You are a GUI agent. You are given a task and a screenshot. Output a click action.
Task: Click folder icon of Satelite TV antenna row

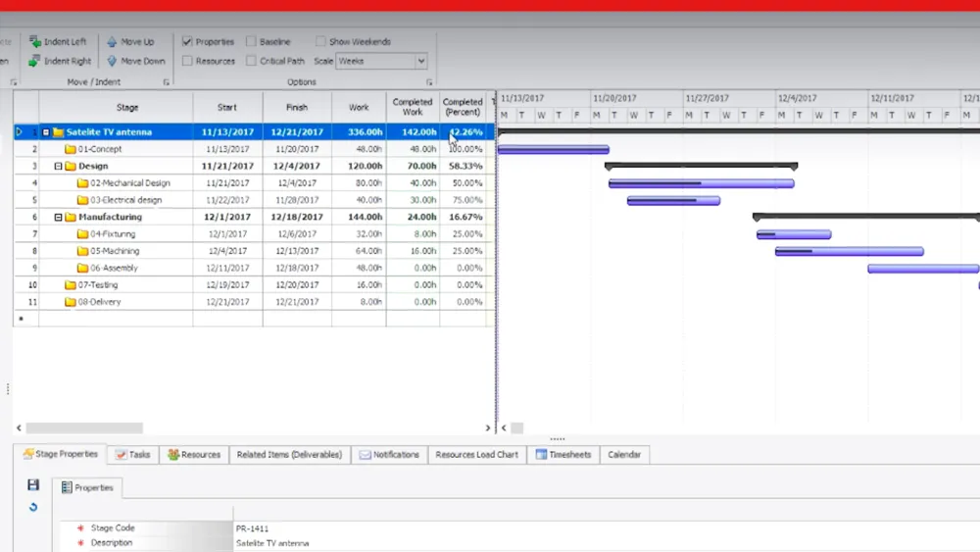click(x=59, y=132)
